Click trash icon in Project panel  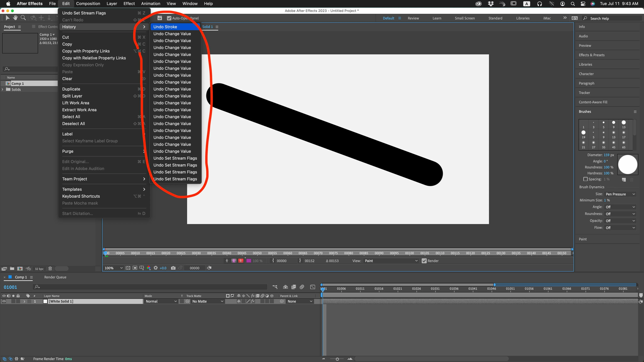[x=50, y=269]
